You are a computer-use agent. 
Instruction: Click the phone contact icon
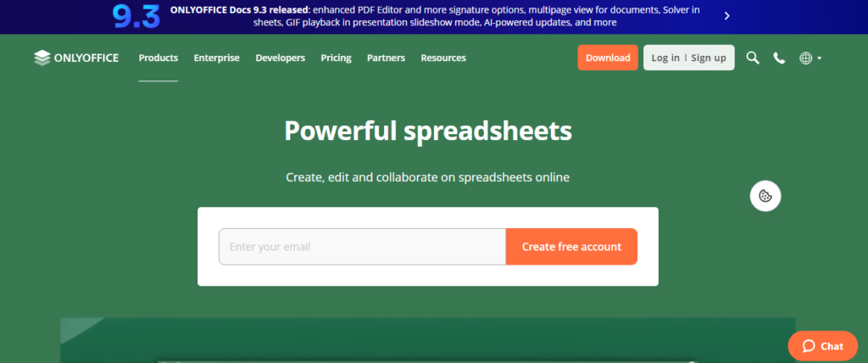(779, 58)
